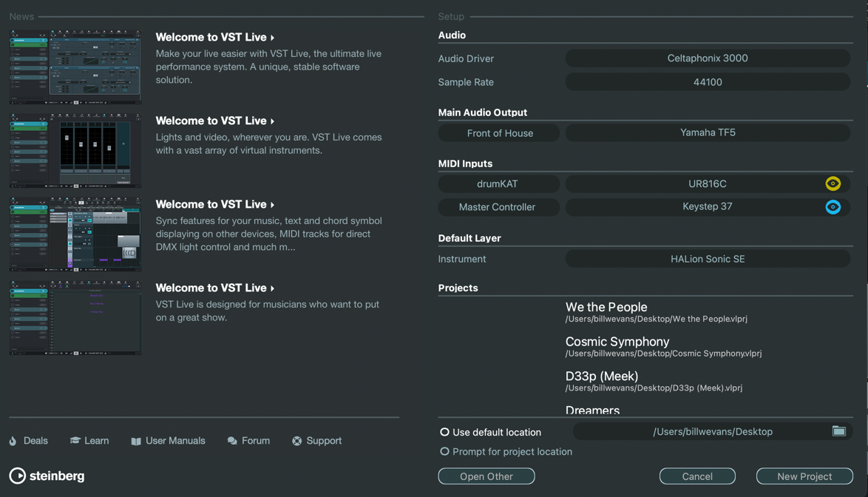Open Default Layer Instrument HALion Sonic SE dropdown
The height and width of the screenshot is (497, 868).
(x=707, y=259)
